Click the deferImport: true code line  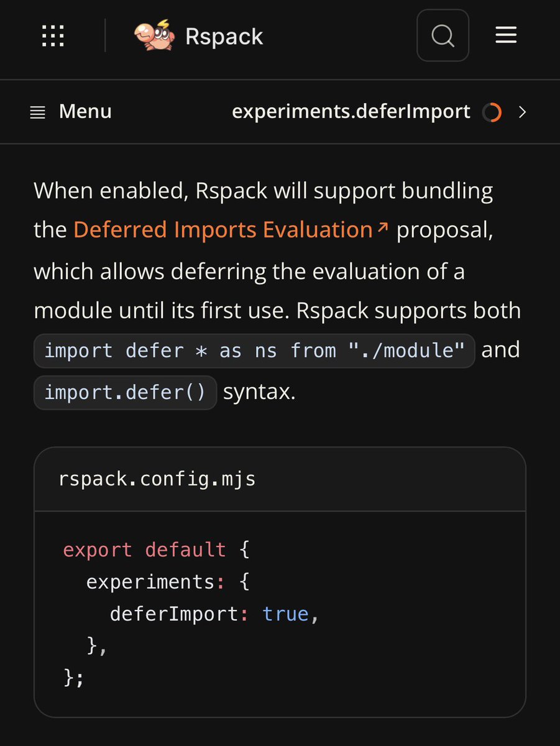point(214,614)
